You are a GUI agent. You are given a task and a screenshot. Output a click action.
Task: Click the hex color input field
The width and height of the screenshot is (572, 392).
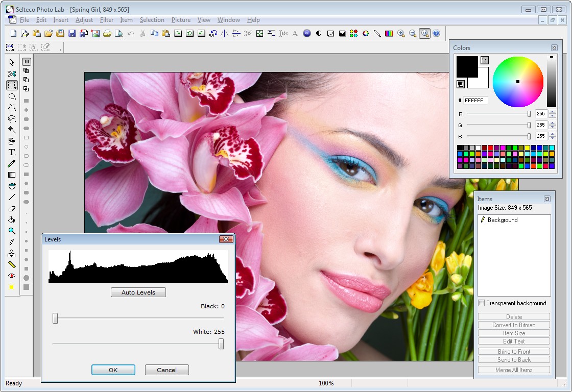(475, 101)
